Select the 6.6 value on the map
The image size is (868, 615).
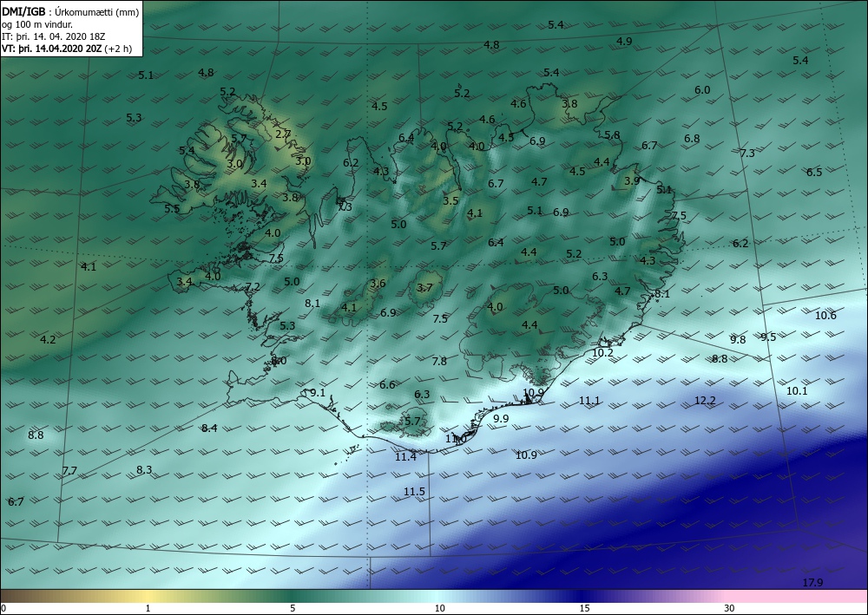pos(387,385)
